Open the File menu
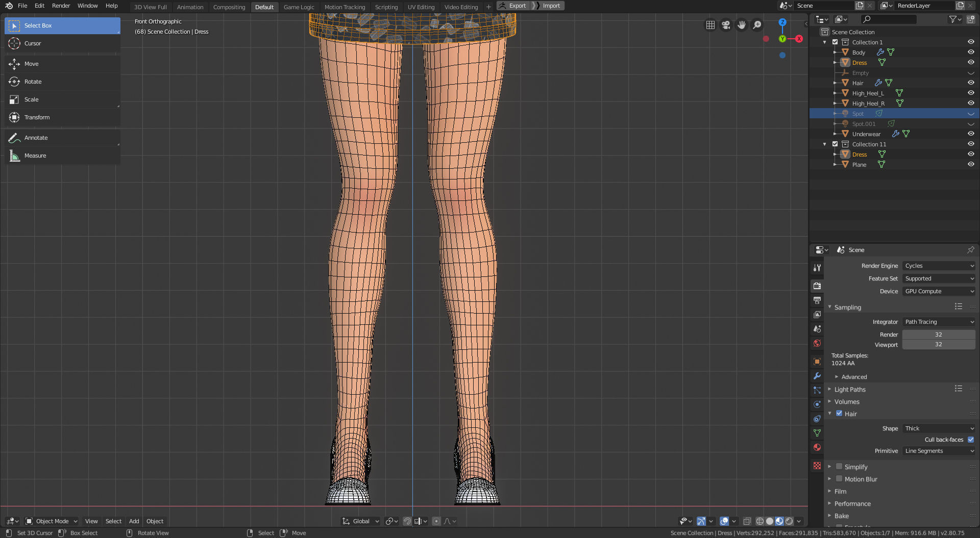 (22, 6)
